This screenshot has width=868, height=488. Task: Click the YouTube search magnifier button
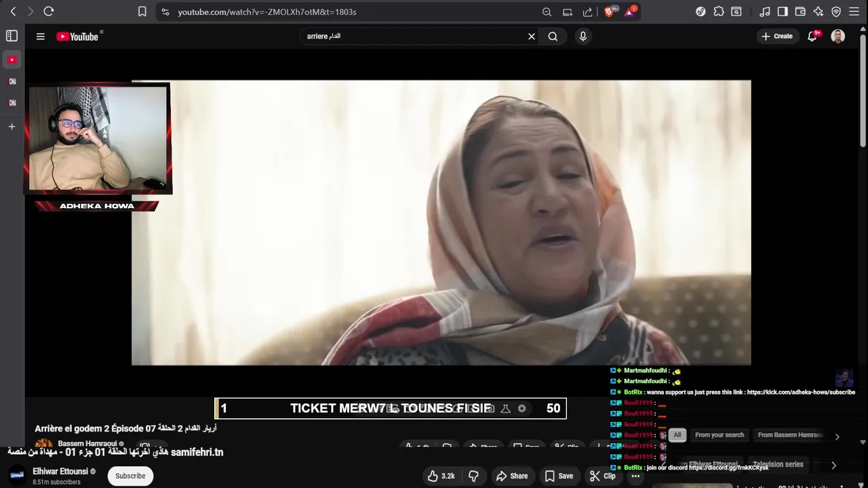point(553,37)
